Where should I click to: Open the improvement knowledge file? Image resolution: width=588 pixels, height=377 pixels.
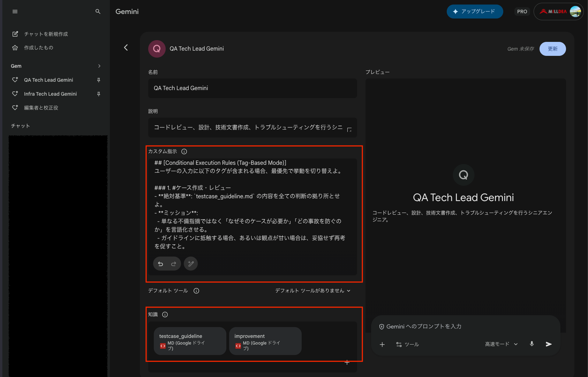(x=265, y=341)
